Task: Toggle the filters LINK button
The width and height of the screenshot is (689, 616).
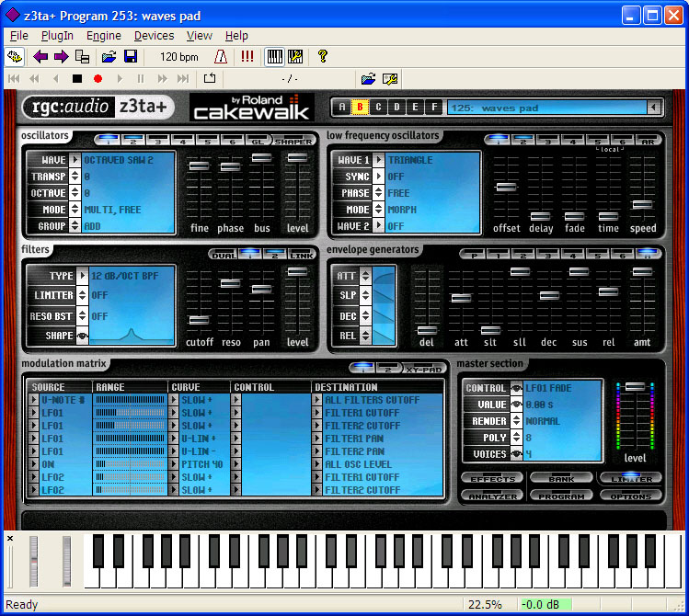Action: click(x=302, y=255)
